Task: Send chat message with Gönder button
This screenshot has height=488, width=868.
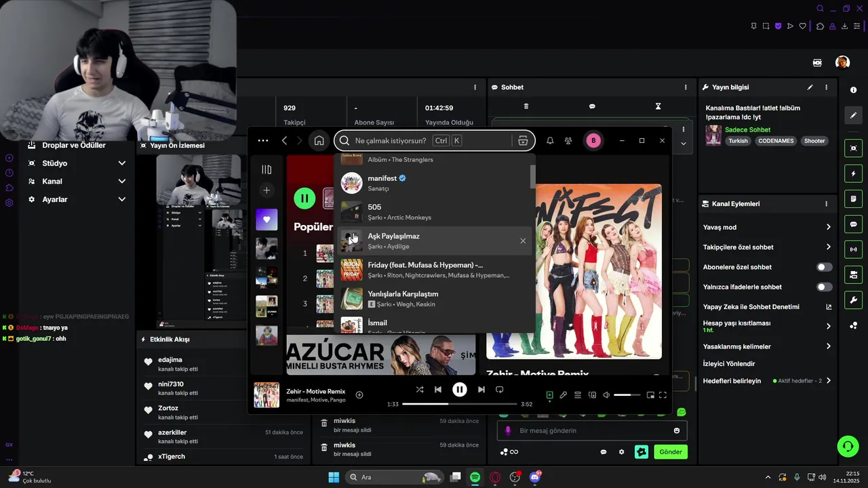Action: click(x=671, y=452)
